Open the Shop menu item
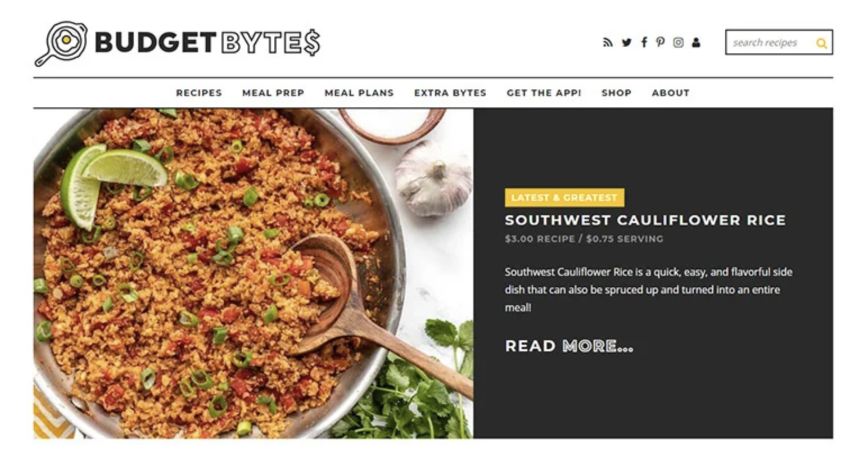 click(x=617, y=93)
